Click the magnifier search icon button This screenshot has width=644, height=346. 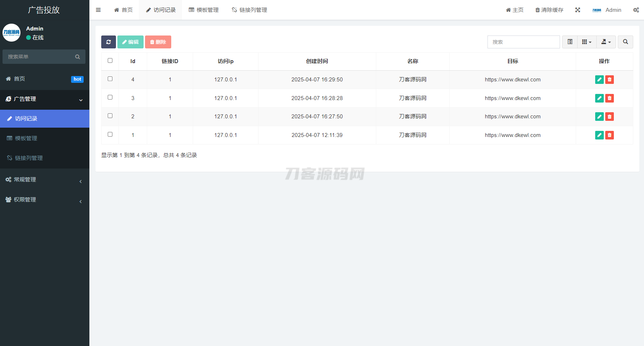tap(625, 42)
